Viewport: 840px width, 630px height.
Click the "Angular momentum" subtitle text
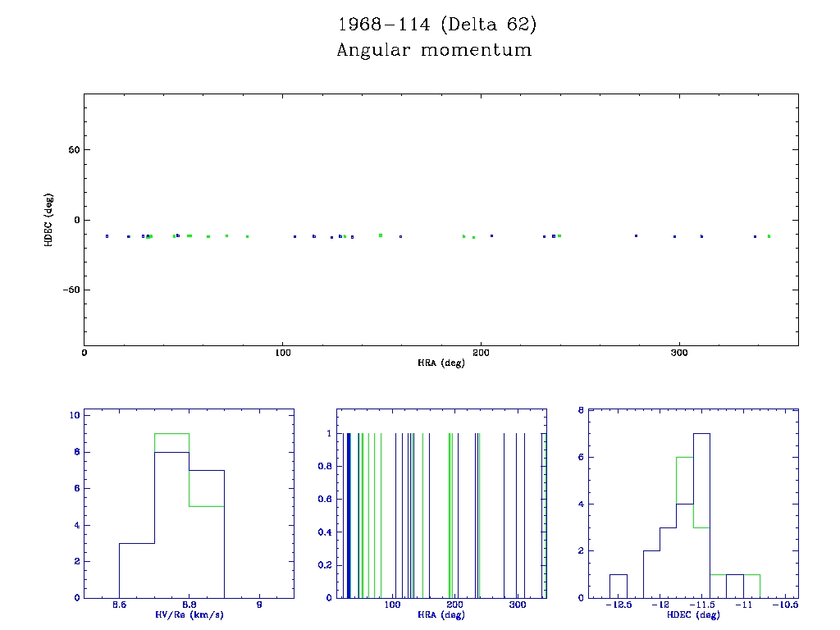pos(434,50)
